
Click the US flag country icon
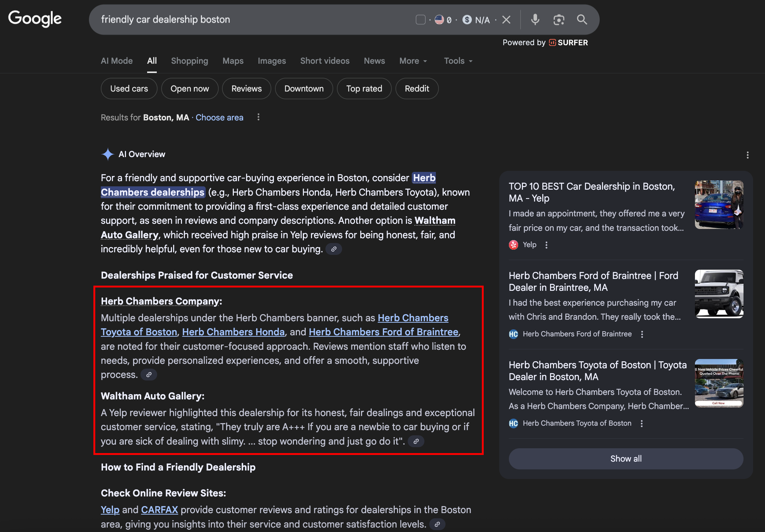(439, 20)
